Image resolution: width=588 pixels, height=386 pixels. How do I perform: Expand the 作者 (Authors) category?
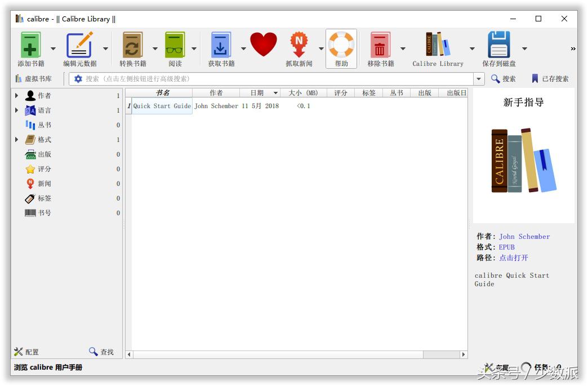pos(16,95)
